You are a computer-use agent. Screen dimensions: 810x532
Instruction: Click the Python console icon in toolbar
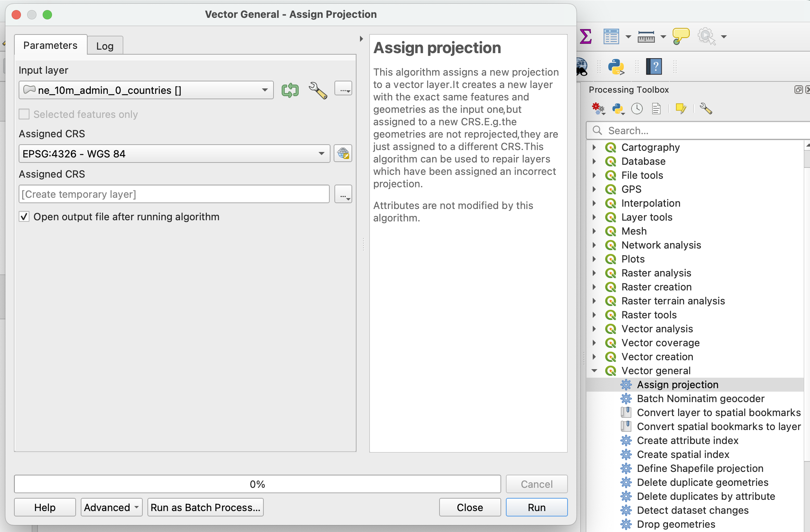point(616,67)
